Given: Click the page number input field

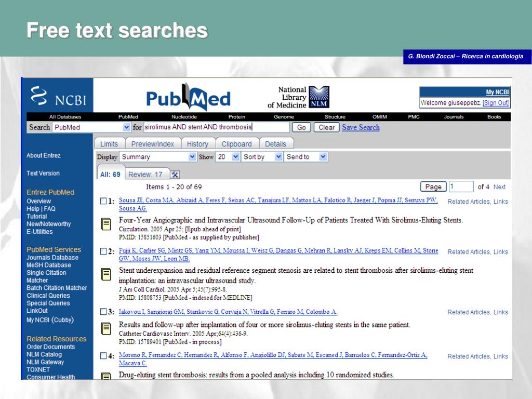Looking at the screenshot, I should point(461,187).
